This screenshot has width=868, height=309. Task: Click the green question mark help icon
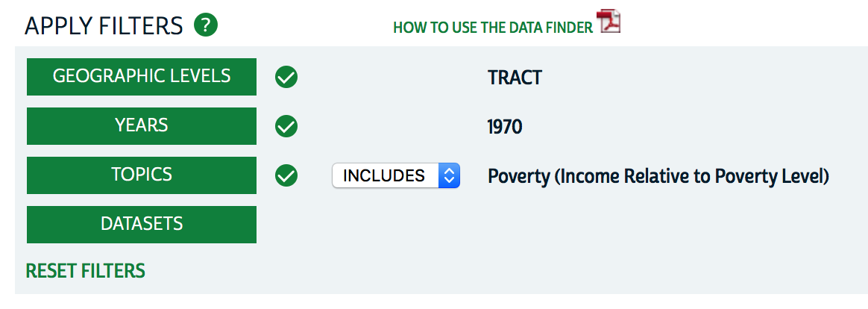coord(206,25)
